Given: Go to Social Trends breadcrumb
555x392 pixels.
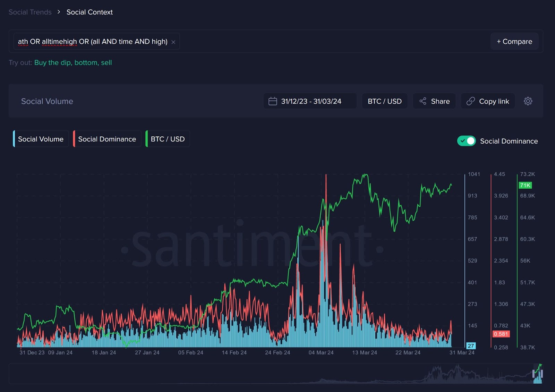Looking at the screenshot, I should [x=30, y=12].
